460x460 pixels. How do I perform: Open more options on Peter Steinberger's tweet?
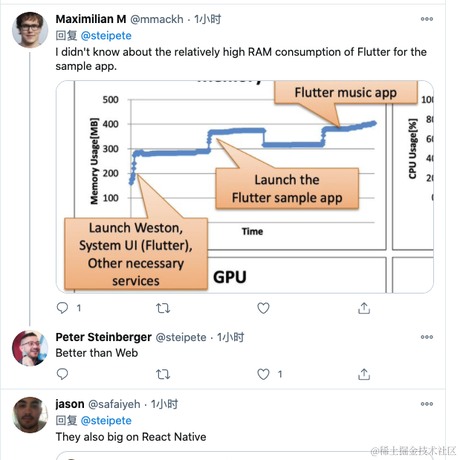tap(427, 337)
